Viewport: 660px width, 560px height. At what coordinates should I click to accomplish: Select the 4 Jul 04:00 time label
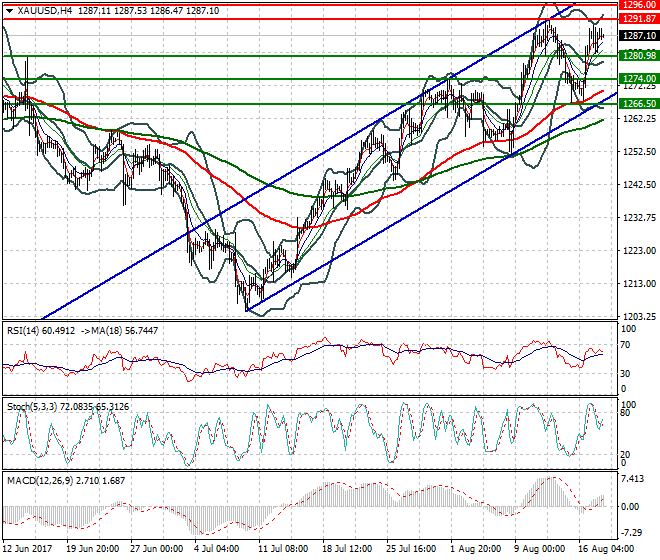(x=217, y=549)
